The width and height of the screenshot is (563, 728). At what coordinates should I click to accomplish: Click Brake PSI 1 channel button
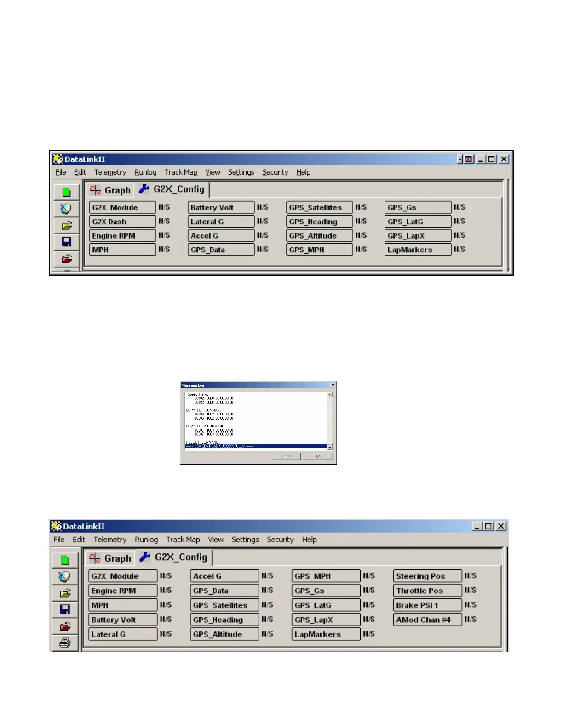pyautogui.click(x=427, y=605)
